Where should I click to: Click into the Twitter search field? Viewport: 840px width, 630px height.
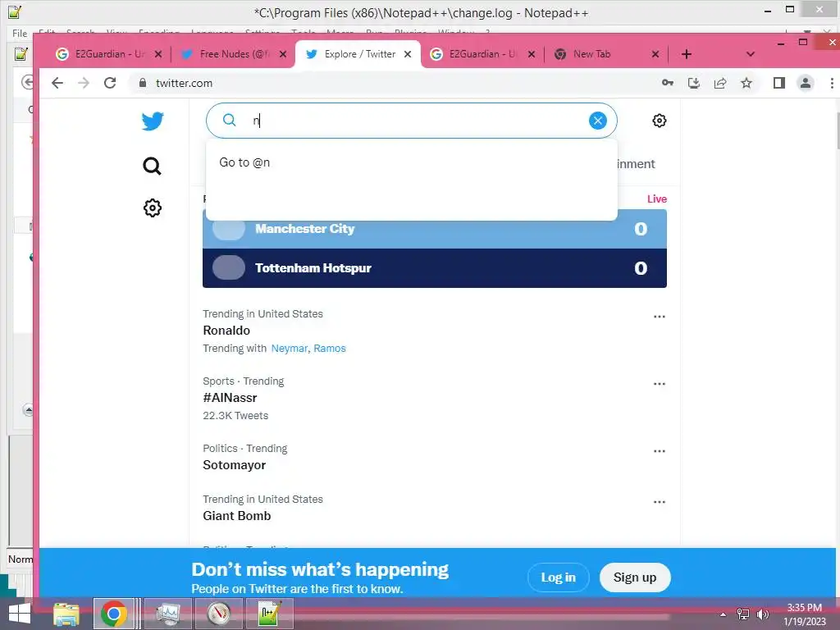click(412, 121)
